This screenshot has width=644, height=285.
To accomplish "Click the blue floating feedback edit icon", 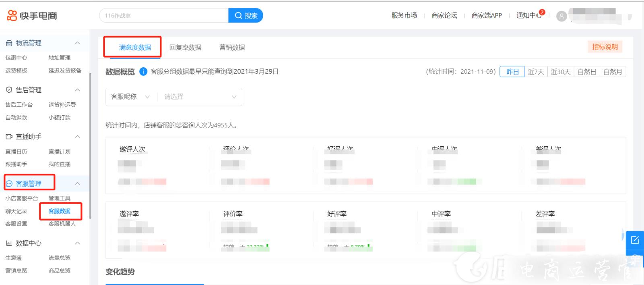I will [x=635, y=240].
